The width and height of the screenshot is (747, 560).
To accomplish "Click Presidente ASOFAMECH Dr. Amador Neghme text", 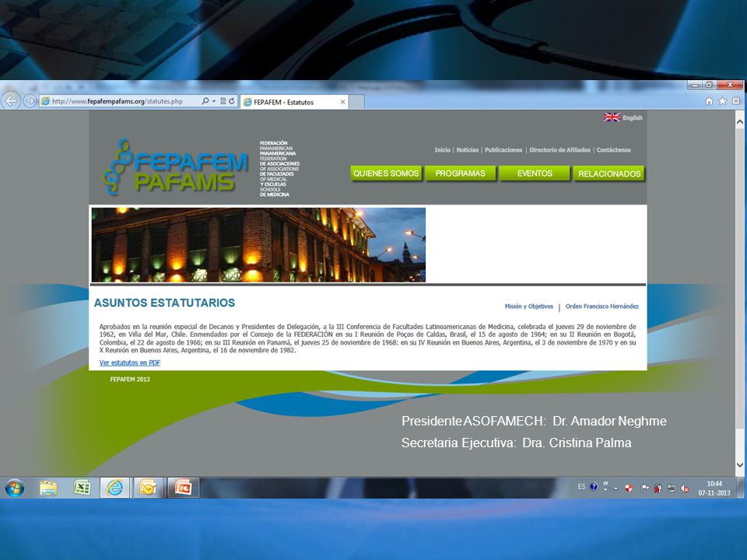I will [534, 421].
